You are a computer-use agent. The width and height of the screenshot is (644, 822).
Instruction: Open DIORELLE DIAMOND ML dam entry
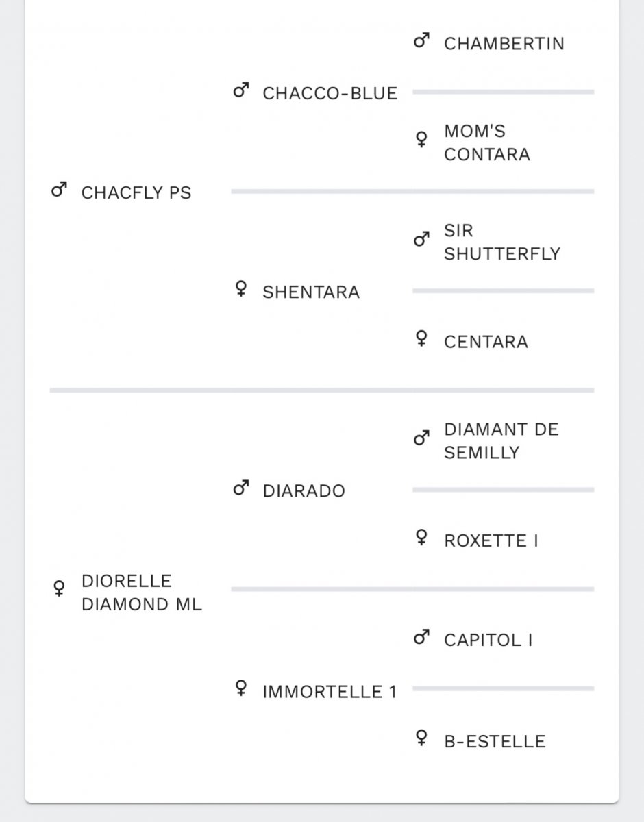[x=142, y=593]
